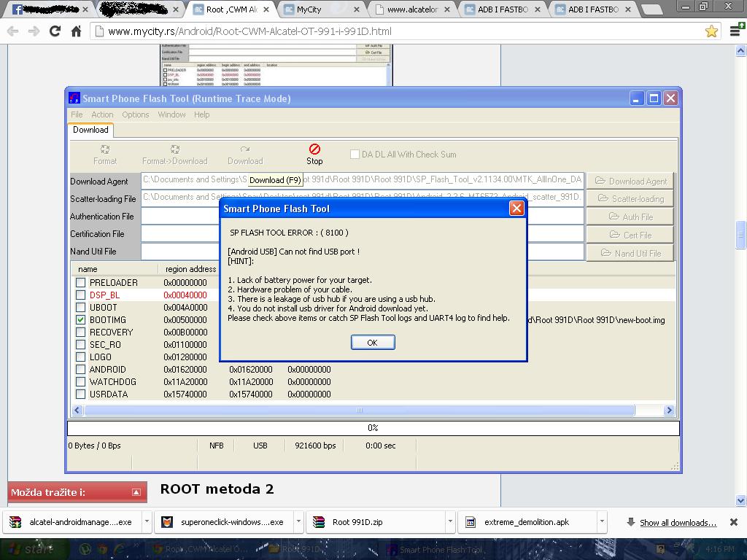
Task: Open the superoneclick-windows exe download item
Action: point(224,522)
